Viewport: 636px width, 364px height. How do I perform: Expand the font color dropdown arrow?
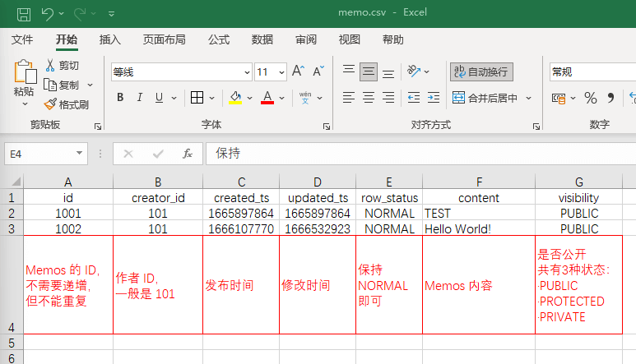pos(282,98)
